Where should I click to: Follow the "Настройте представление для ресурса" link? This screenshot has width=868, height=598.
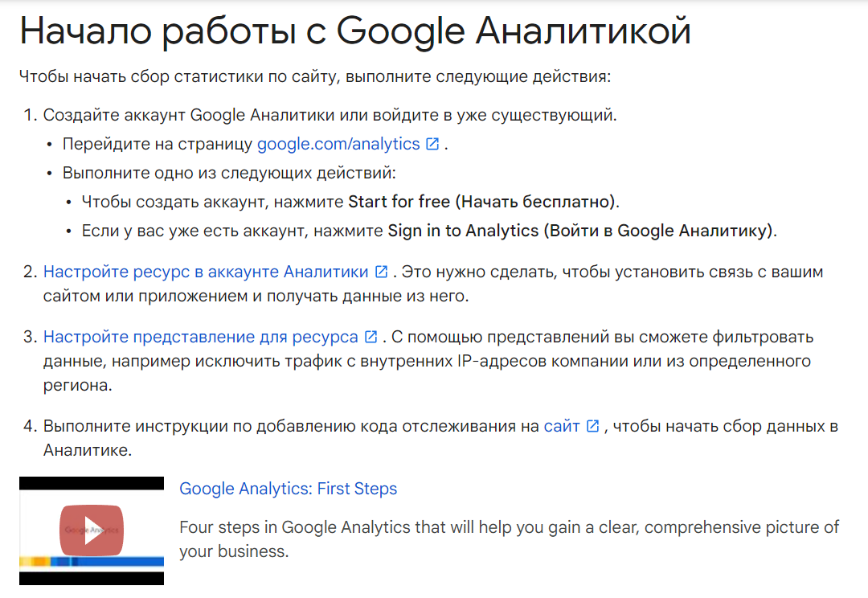click(x=200, y=337)
